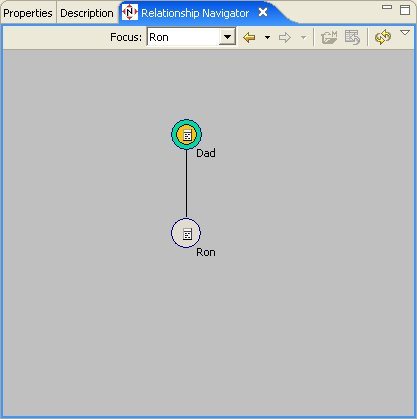
Task: Select the Dad node circle
Action: tap(187, 134)
